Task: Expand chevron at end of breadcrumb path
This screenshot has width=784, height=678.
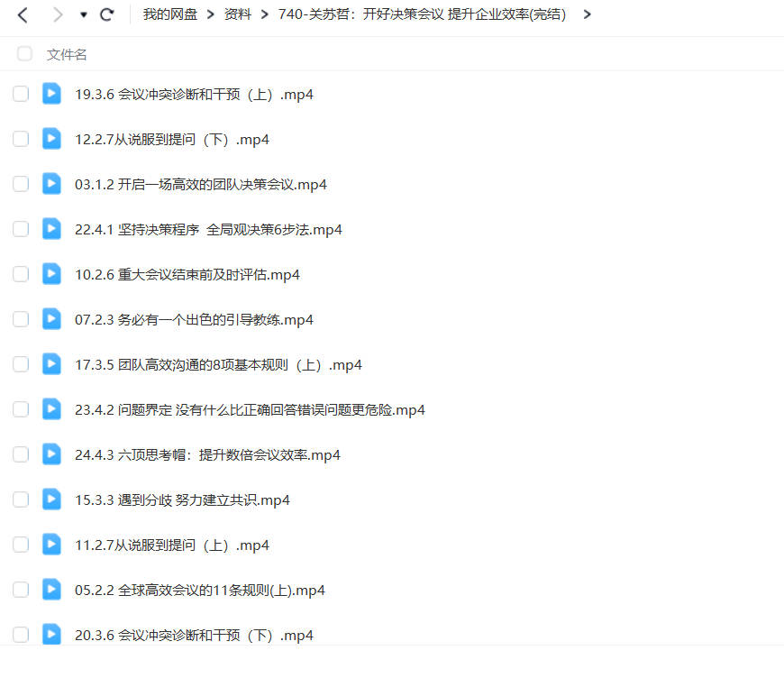Action: pos(587,14)
